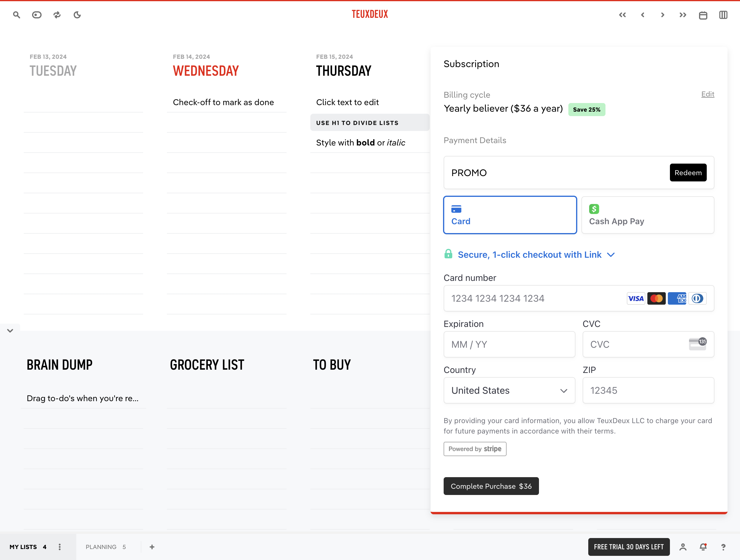Switch columns layout view icon
Viewport: 740px width, 560px height.
(x=723, y=15)
